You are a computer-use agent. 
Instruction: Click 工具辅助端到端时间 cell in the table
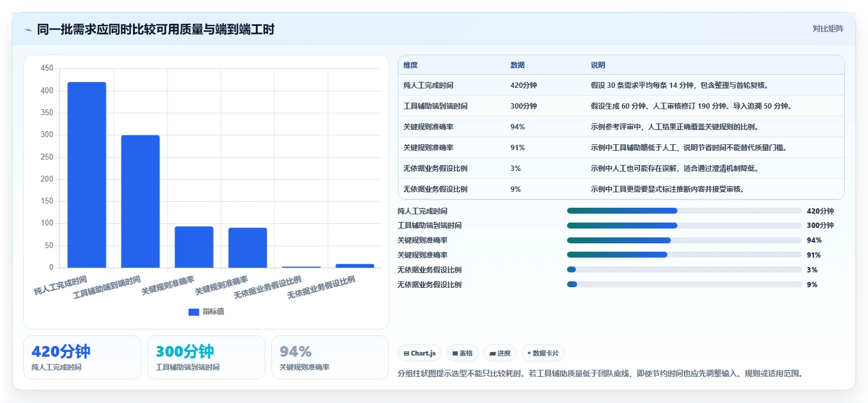coord(435,106)
